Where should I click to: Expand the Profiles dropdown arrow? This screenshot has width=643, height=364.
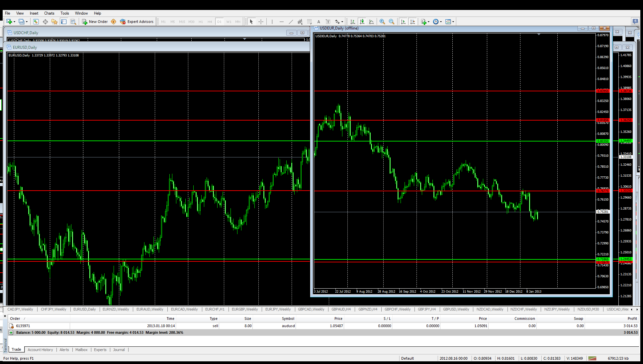pos(27,22)
